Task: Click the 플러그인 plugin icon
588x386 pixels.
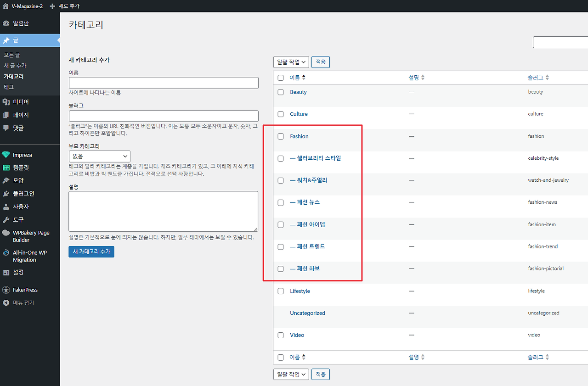Action: [x=6, y=194]
